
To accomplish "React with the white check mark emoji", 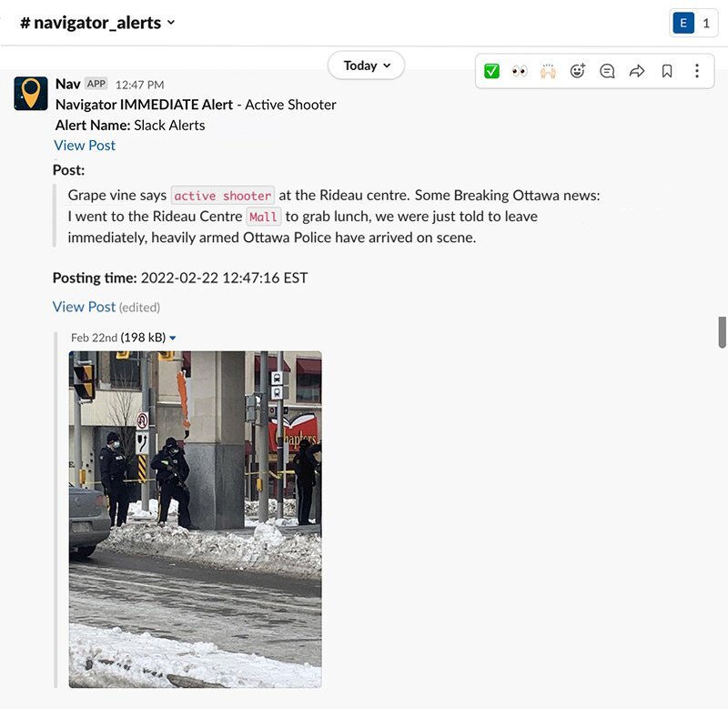I will [x=491, y=70].
